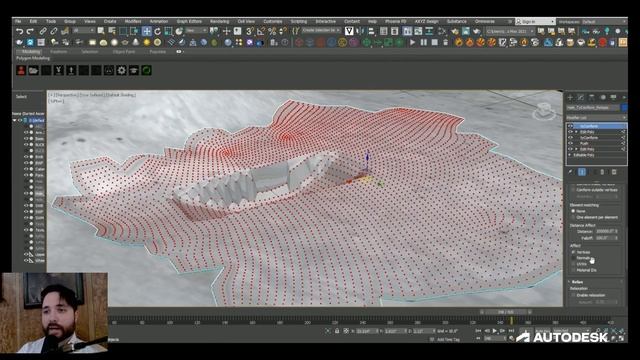
Task: Open the Modifiers menu
Action: click(x=133, y=21)
